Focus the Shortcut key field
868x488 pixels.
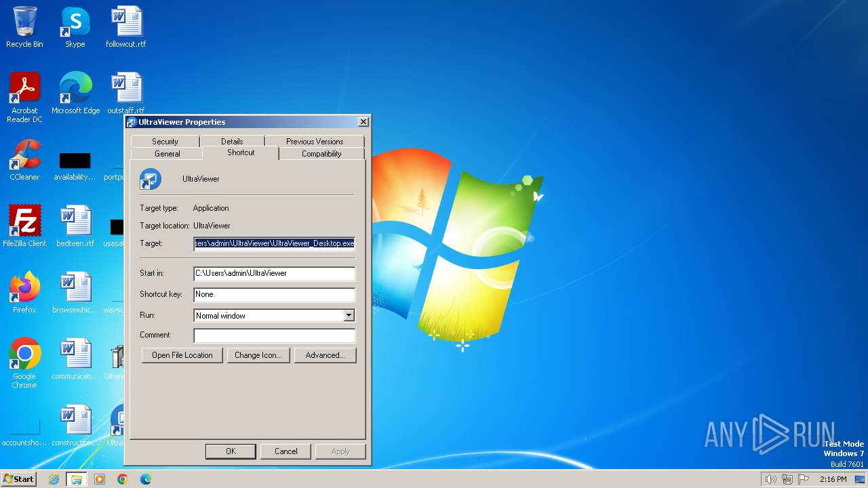[274, 294]
